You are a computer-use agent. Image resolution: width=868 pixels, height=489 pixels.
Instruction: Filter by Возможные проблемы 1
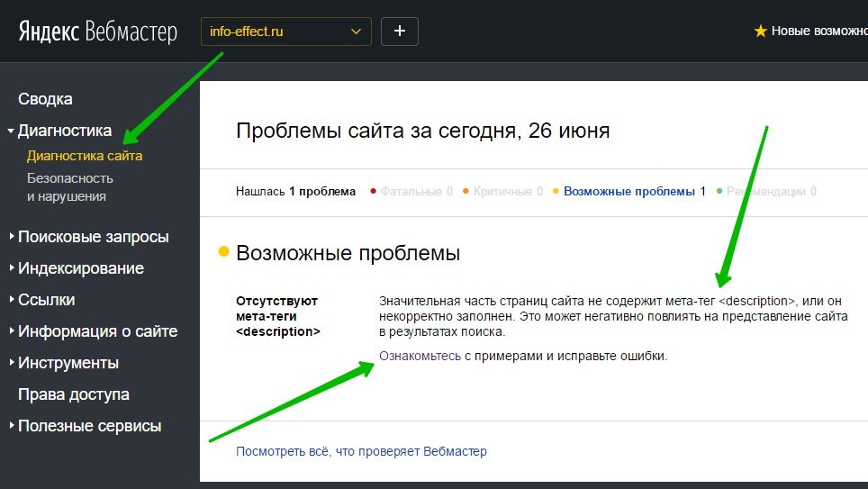(635, 192)
